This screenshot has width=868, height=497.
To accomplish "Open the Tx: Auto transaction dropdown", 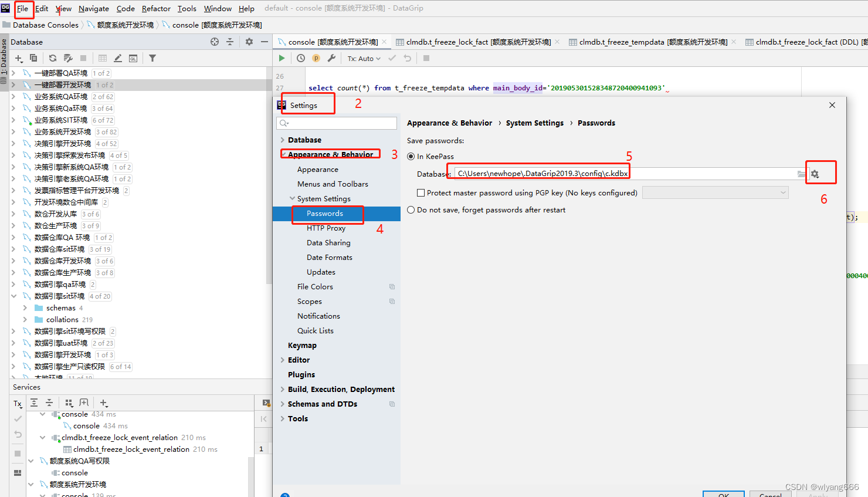I will click(x=364, y=58).
